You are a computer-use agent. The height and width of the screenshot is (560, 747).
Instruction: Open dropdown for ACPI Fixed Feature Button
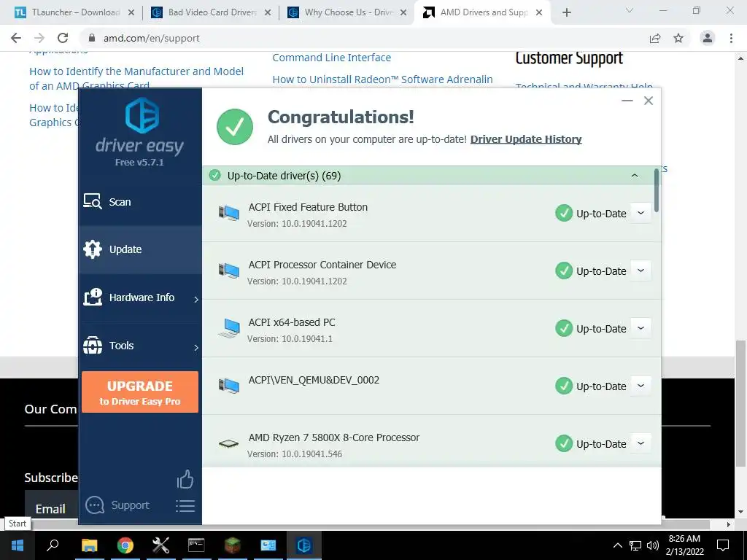[640, 213]
